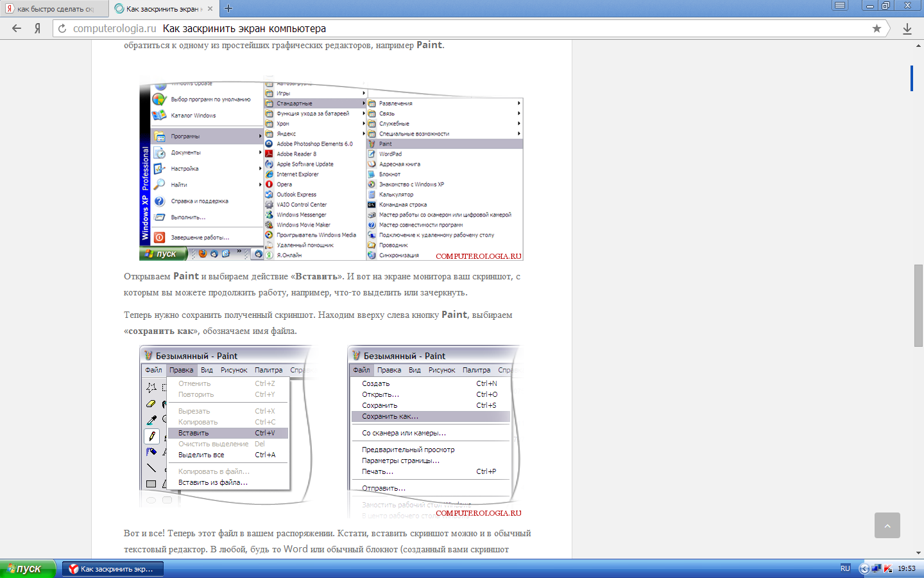Activate the "Как заскринить экр..." taskbar button
The image size is (924, 578).
(113, 568)
